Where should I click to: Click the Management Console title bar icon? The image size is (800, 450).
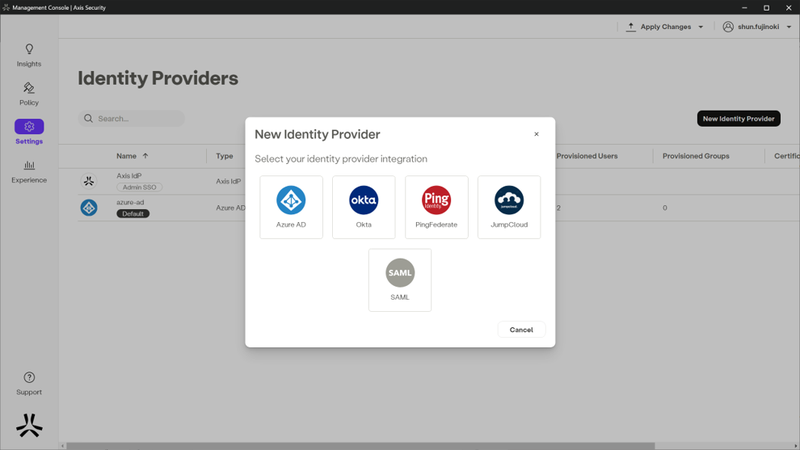[x=6, y=8]
